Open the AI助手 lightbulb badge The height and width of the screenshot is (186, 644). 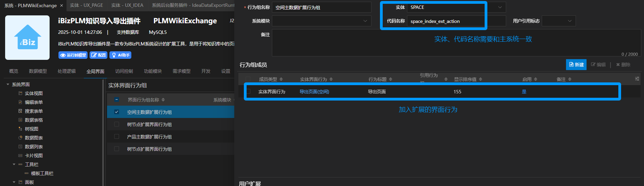[x=120, y=55]
